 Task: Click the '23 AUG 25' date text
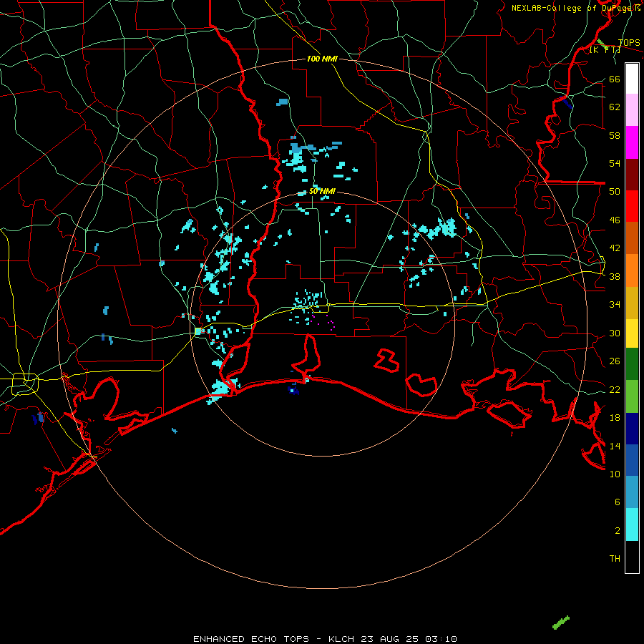390,639
